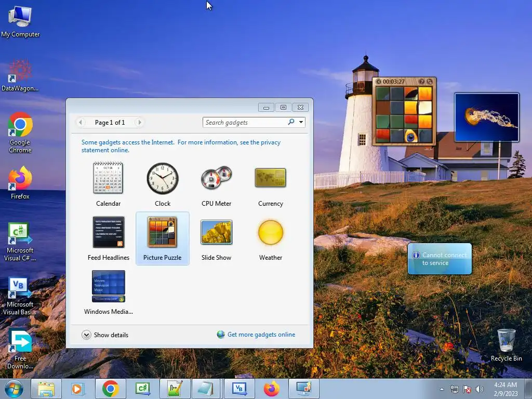Open Free Download desktop shortcut
The width and height of the screenshot is (532, 399).
pyautogui.click(x=20, y=350)
